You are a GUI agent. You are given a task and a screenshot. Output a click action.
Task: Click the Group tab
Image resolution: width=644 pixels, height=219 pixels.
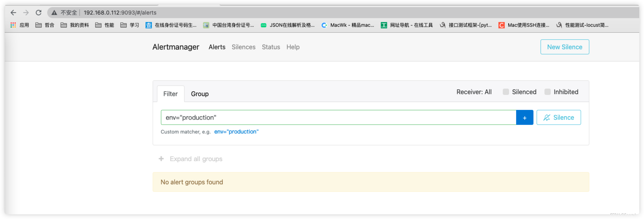[200, 94]
